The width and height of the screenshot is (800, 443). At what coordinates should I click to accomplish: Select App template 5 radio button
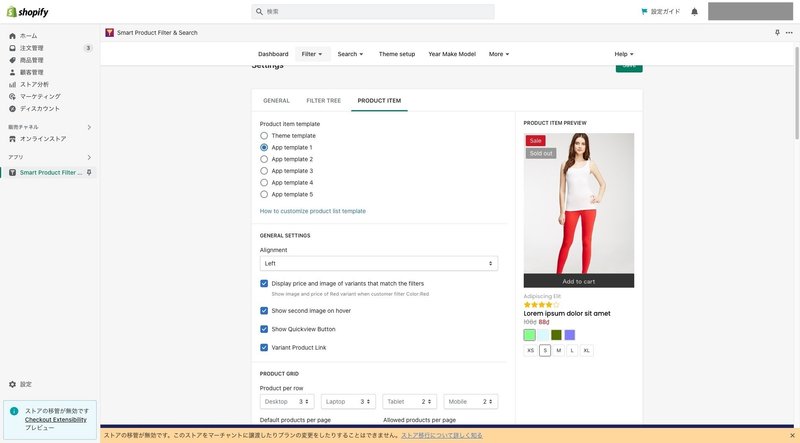pyautogui.click(x=264, y=194)
